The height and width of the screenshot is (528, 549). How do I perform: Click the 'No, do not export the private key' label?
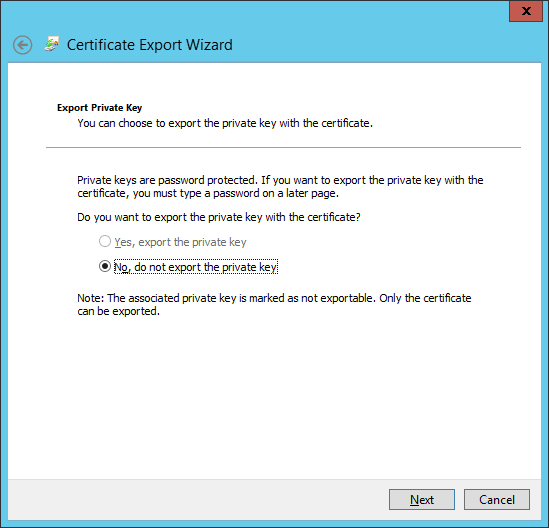pos(196,267)
